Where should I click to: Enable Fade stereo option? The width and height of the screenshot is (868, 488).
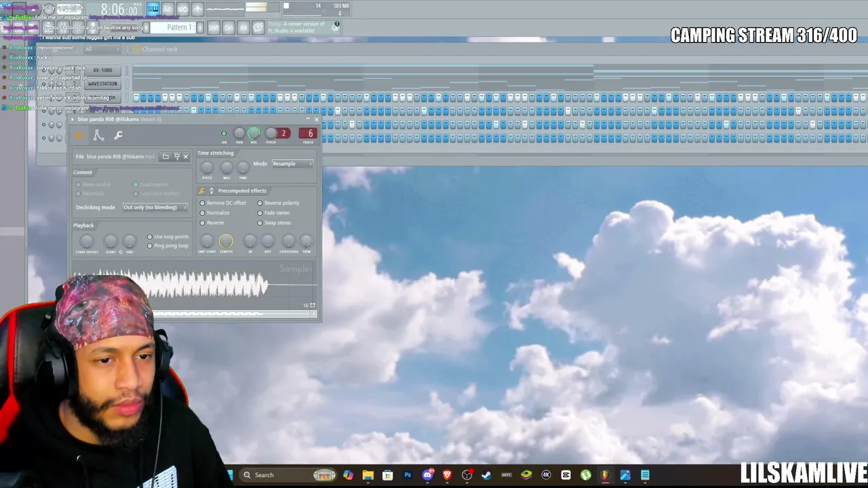click(273, 213)
